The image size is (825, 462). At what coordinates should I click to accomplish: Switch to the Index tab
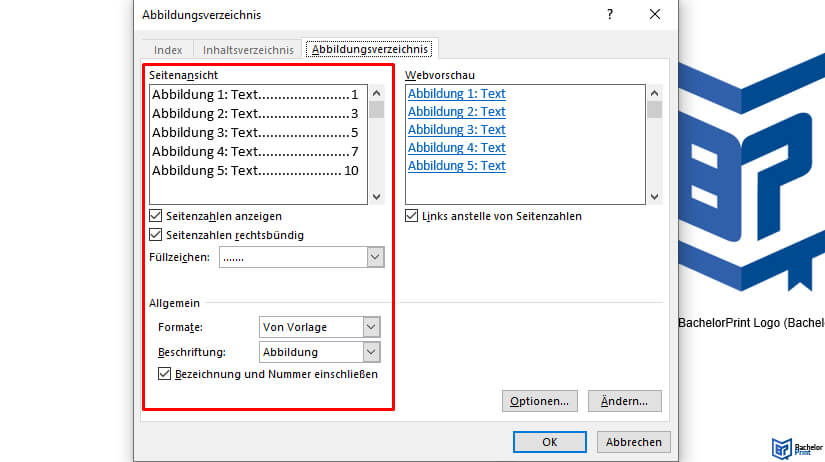[x=168, y=50]
